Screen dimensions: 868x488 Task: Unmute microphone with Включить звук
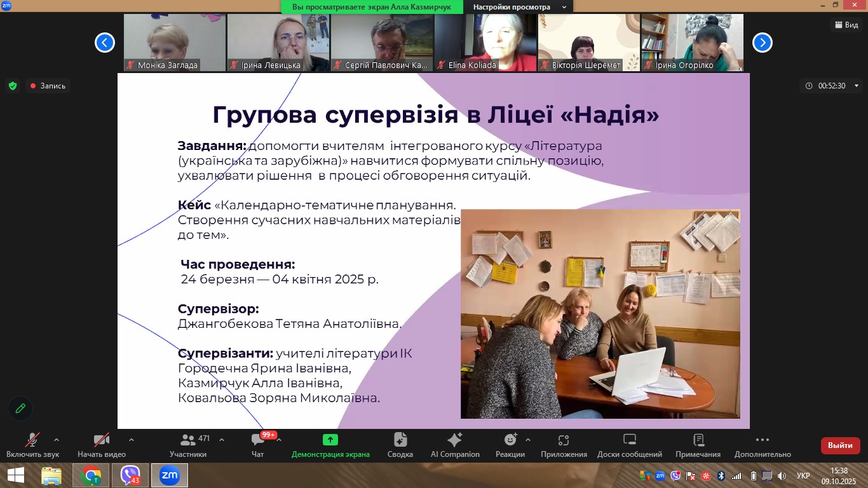pyautogui.click(x=32, y=440)
